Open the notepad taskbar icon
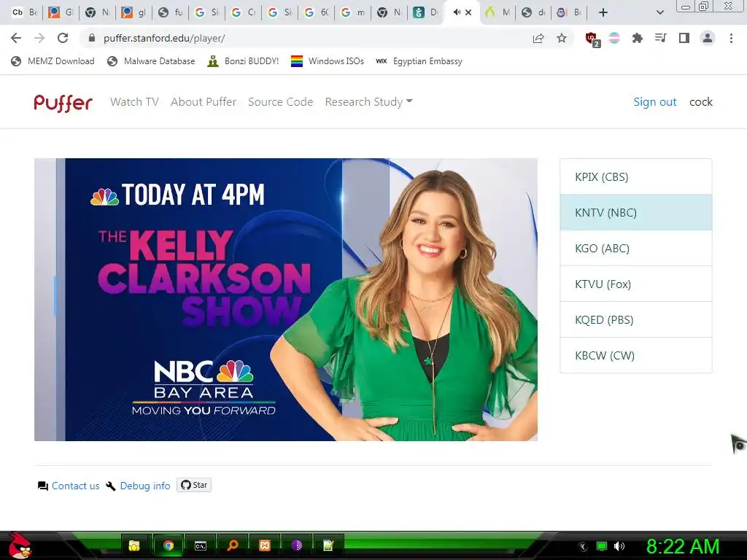This screenshot has width=747, height=560. (x=328, y=545)
